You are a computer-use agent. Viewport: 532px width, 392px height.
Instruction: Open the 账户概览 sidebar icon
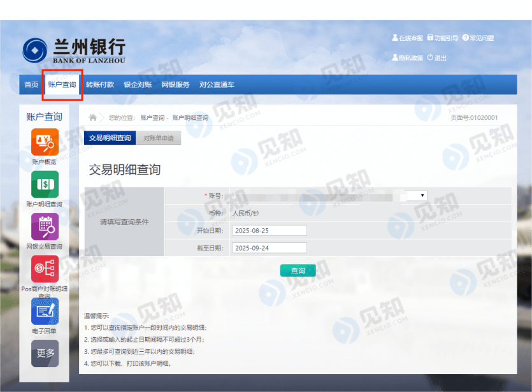point(45,142)
